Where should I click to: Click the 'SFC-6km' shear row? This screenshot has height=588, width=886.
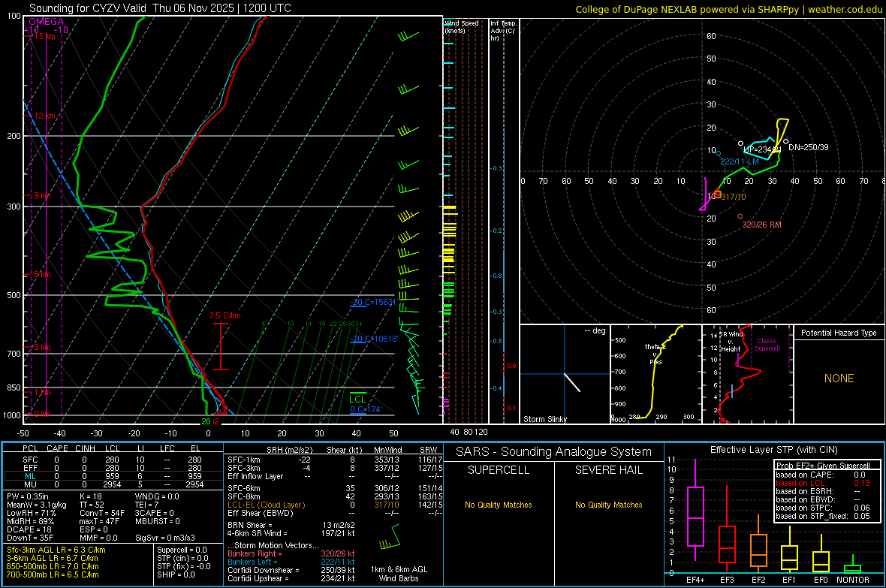pyautogui.click(x=335, y=488)
